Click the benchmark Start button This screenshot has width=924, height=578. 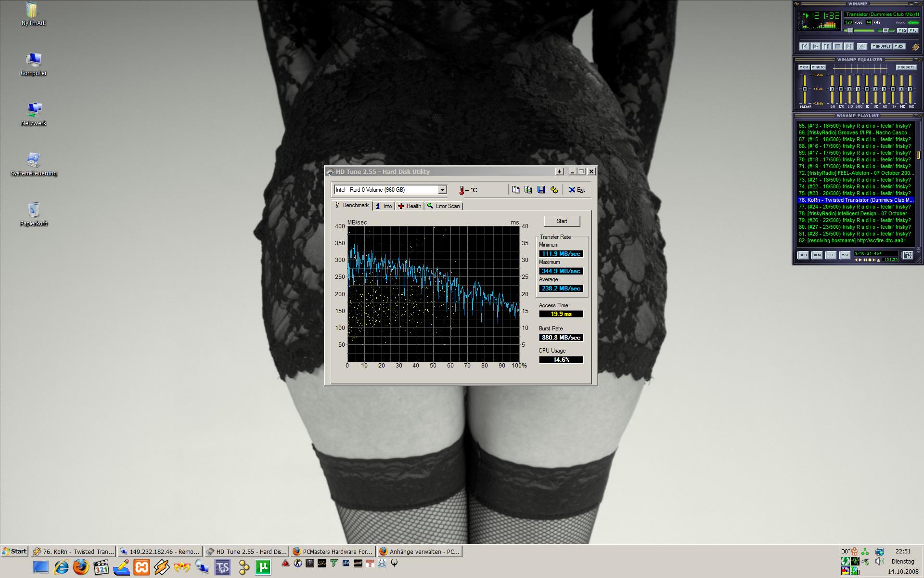coord(562,221)
